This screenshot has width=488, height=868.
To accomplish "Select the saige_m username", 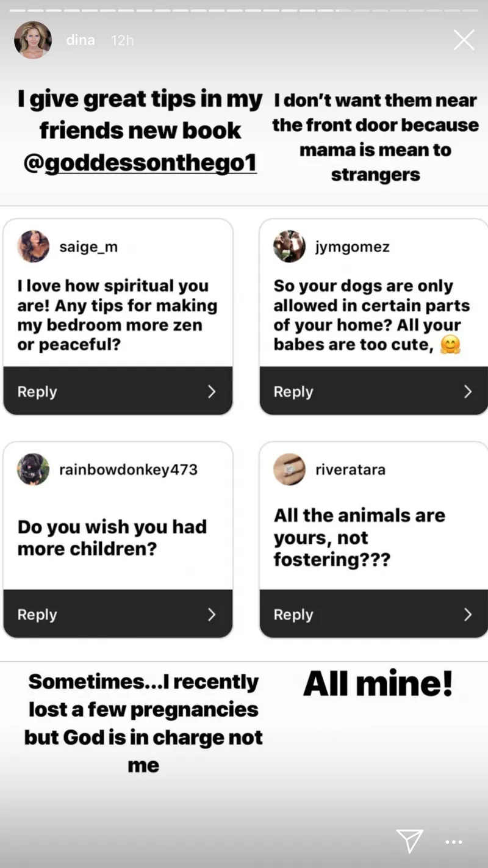I will (x=88, y=247).
